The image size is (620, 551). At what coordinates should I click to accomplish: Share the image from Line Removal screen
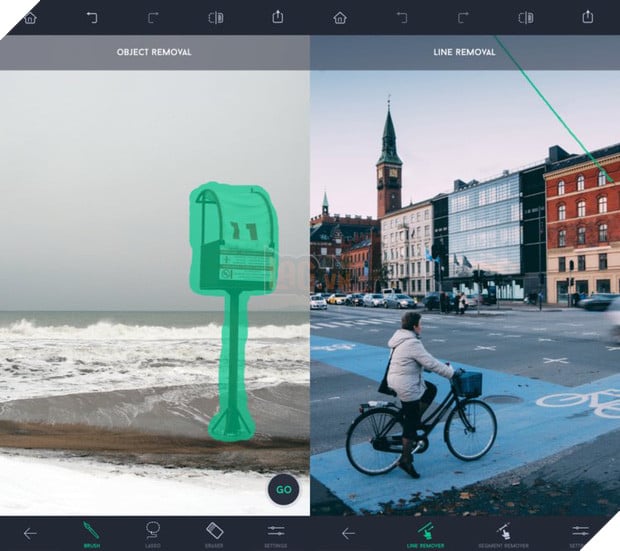tap(588, 17)
